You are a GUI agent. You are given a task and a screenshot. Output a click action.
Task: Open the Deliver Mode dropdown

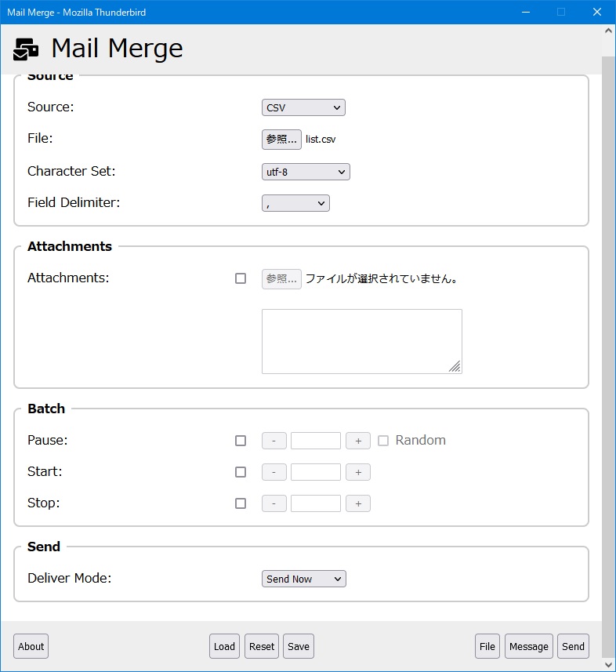pos(303,579)
